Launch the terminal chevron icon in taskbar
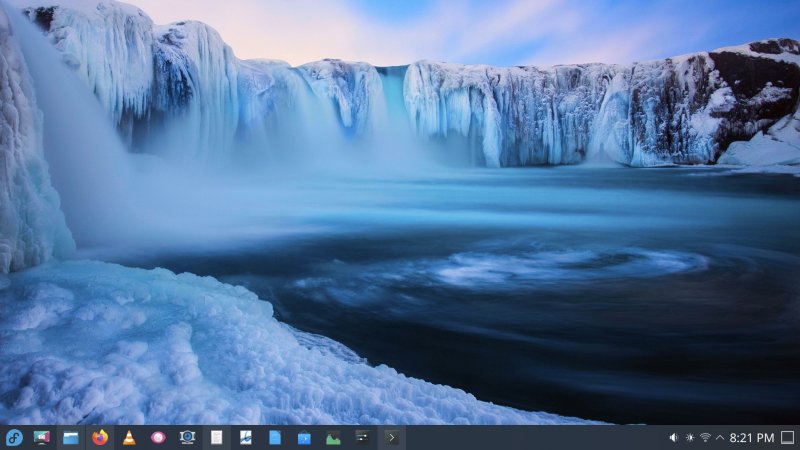This screenshot has width=800, height=450. click(391, 437)
